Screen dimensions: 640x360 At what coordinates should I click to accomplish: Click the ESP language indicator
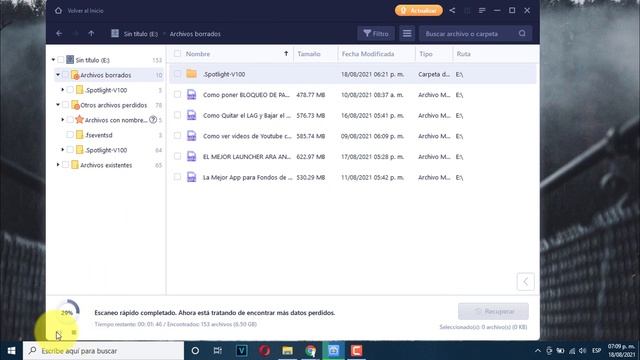click(x=597, y=351)
